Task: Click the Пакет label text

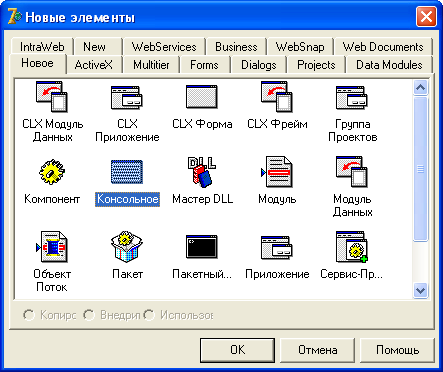Action: pyautogui.click(x=127, y=274)
